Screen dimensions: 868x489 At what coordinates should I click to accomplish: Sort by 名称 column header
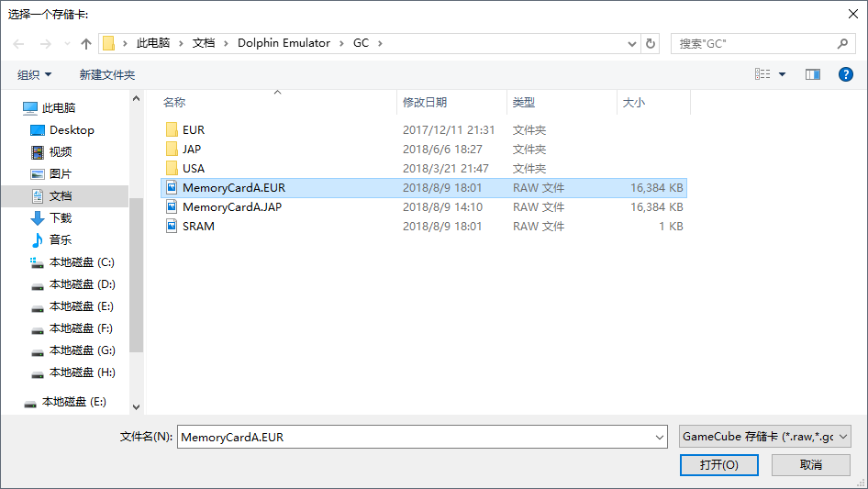pos(174,103)
